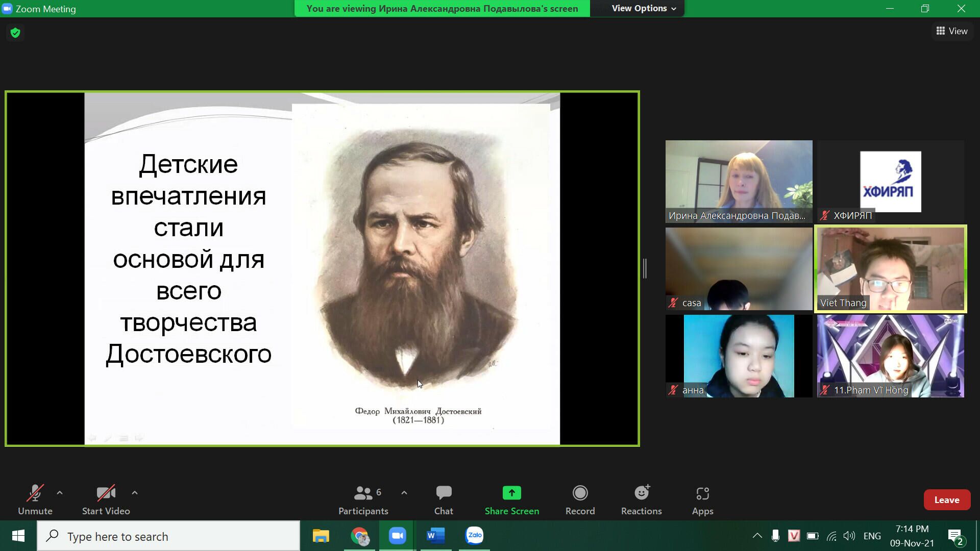Click the muted mic icon on анна tile
This screenshot has width=980, height=551.
pyautogui.click(x=673, y=390)
